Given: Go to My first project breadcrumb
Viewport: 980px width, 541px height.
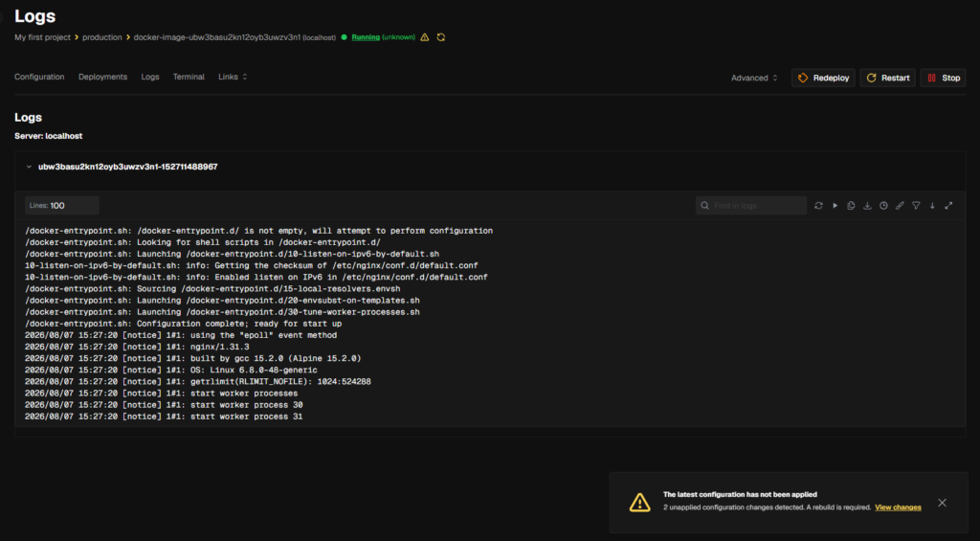Looking at the screenshot, I should (42, 37).
